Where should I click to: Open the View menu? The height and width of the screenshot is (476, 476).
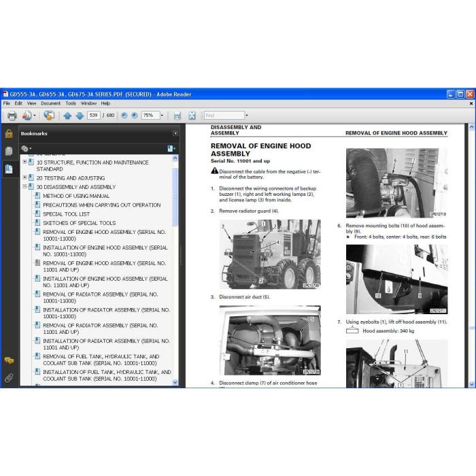point(31,103)
